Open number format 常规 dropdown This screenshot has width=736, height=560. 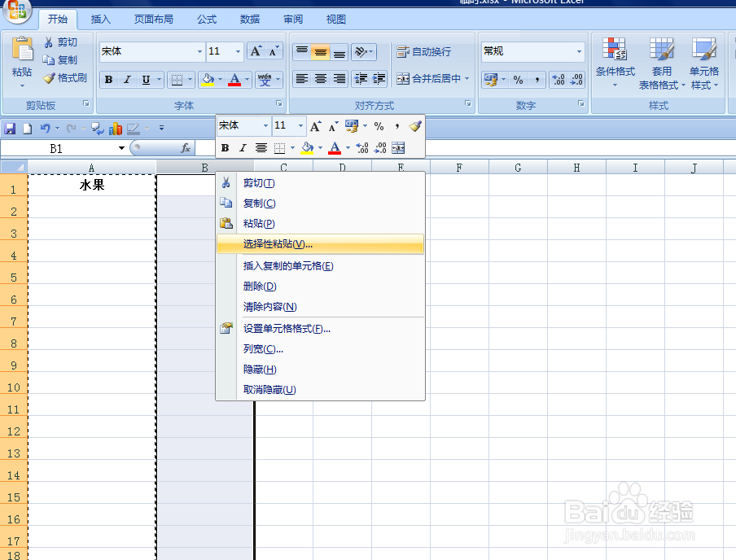579,51
